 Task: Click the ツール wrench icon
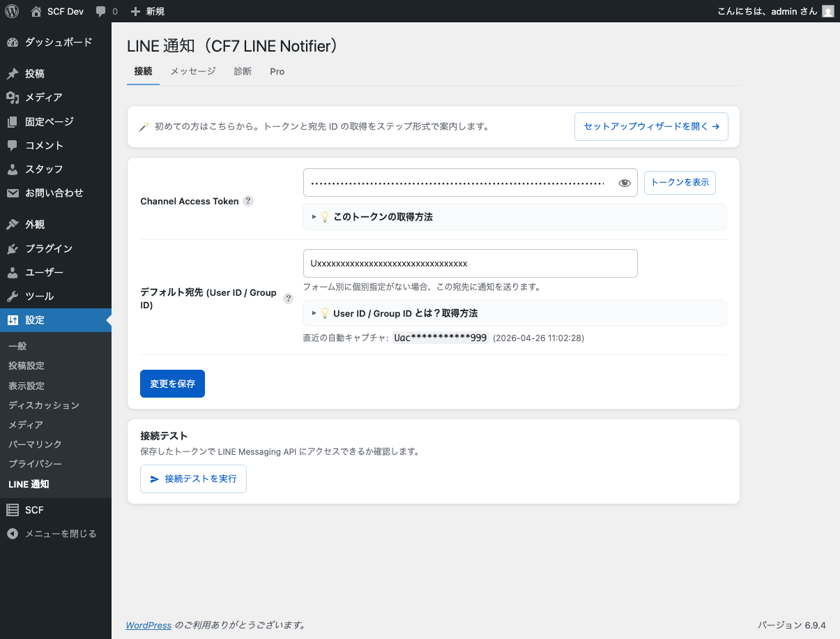[x=13, y=296]
